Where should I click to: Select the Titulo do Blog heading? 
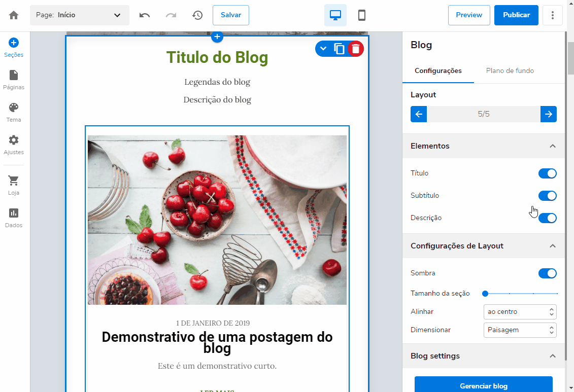point(217,57)
